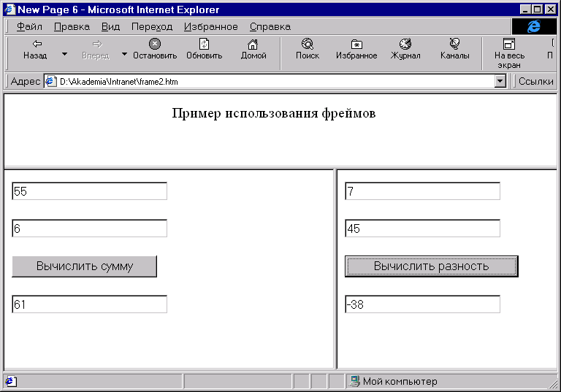Screen dimensions: 561x392
Task: Go to the Домой home page
Action: tap(253, 50)
